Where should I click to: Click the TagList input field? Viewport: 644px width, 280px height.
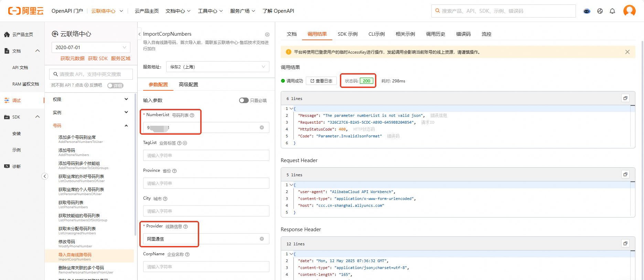pos(206,155)
